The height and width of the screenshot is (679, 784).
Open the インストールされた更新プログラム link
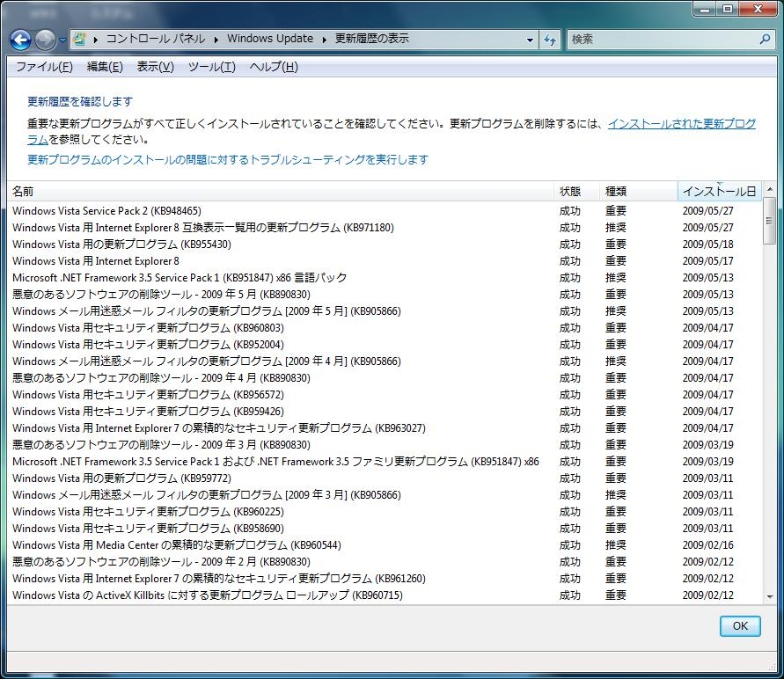[x=682, y=123]
